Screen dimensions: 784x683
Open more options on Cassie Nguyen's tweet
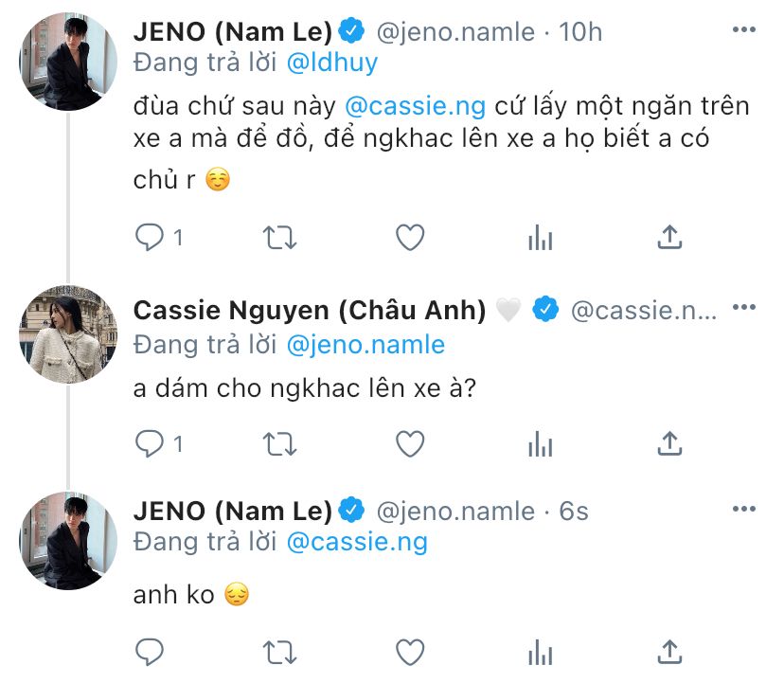click(x=745, y=308)
